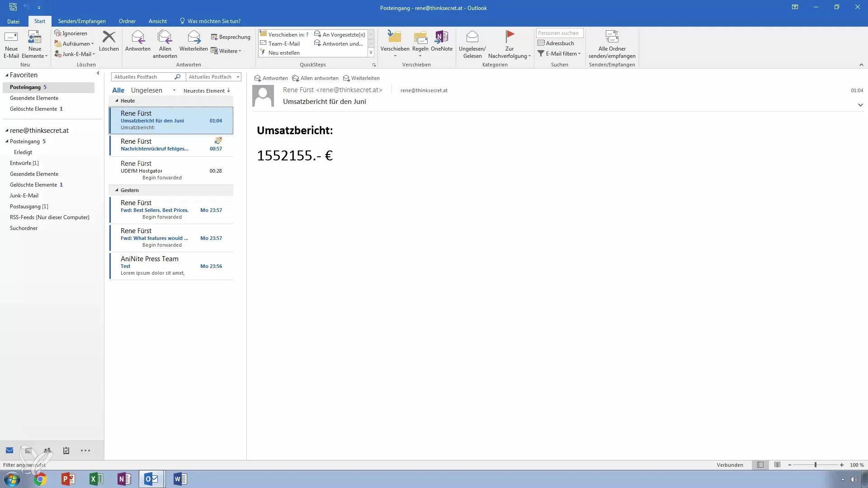Select the Antworten und... quick step
This screenshot has width=868, height=488.
click(339, 43)
